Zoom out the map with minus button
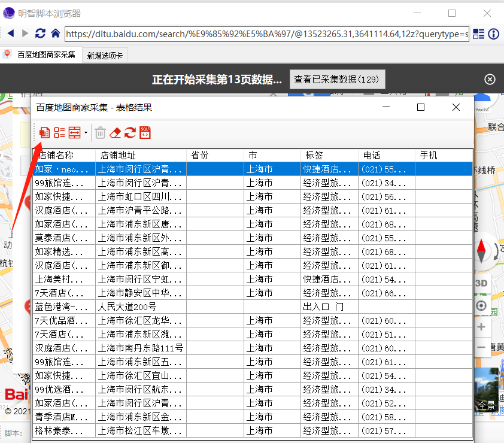The width and height of the screenshot is (504, 443). pyautogui.click(x=481, y=348)
